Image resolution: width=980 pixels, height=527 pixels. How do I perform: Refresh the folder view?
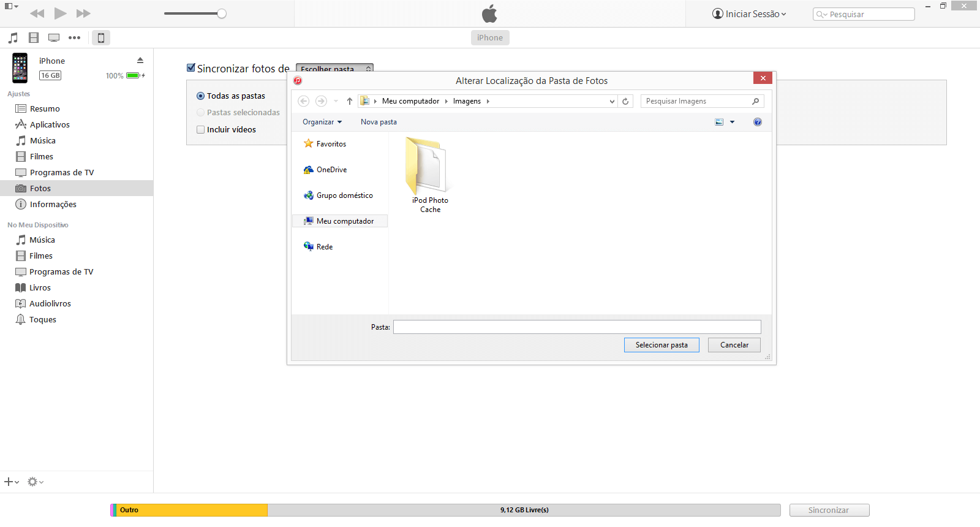625,101
